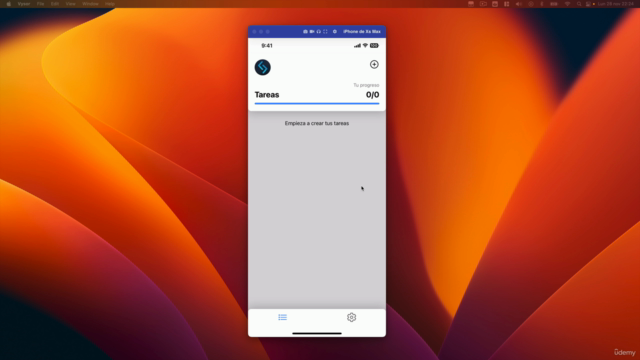Open Spotlight search in menu bar
Viewport: 640px width, 360px height.
[x=579, y=4]
